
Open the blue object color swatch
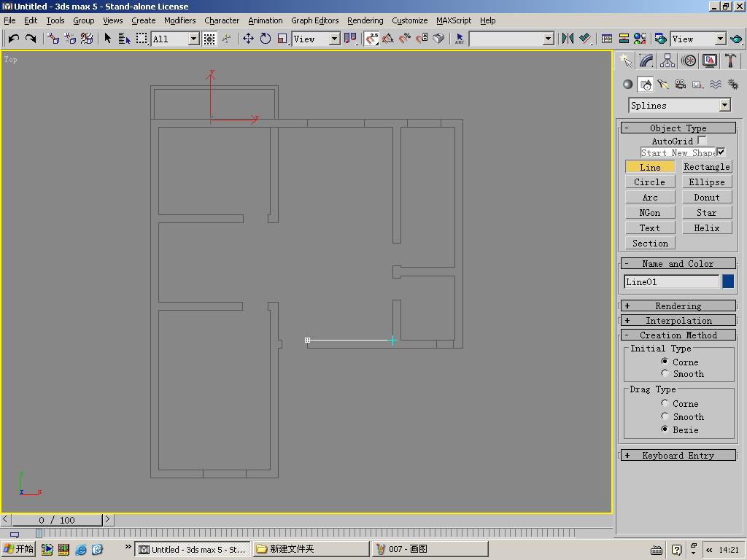pyautogui.click(x=728, y=281)
